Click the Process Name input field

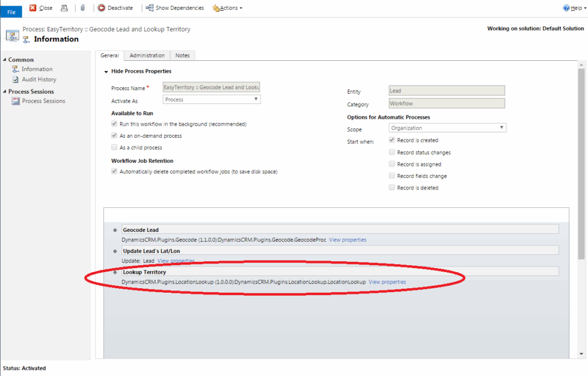[x=211, y=87]
